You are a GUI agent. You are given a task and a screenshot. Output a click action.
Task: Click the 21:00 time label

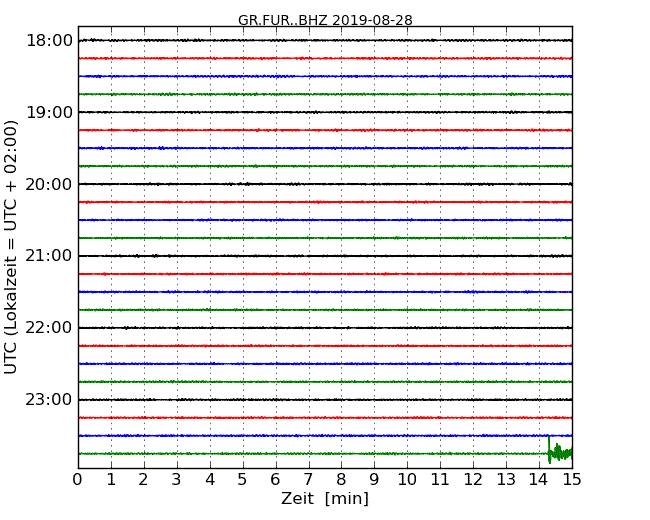[49, 256]
